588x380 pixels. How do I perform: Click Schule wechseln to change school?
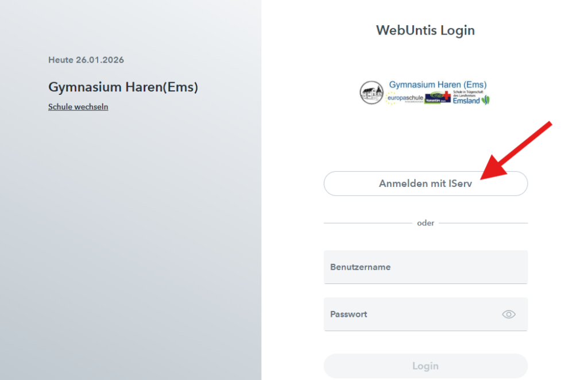click(x=78, y=107)
